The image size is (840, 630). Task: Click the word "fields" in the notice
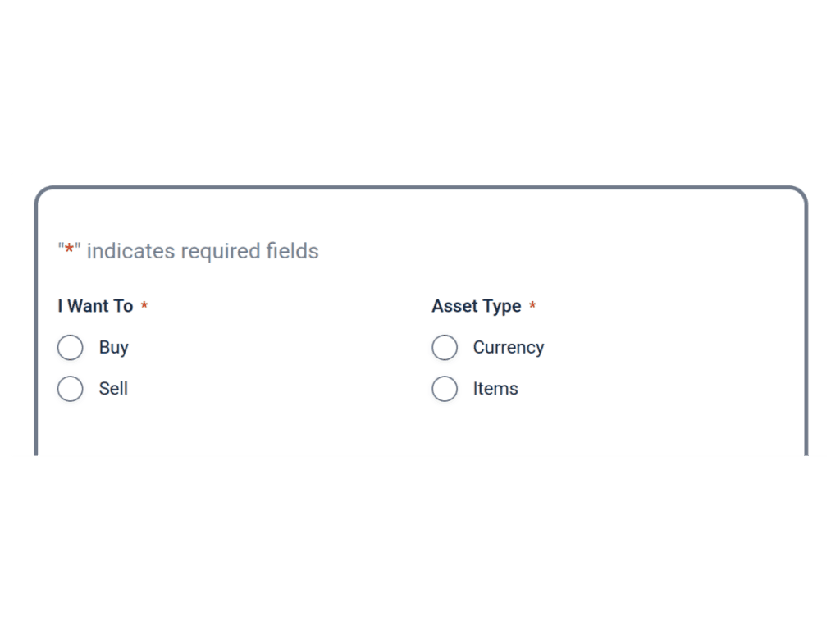(292, 251)
